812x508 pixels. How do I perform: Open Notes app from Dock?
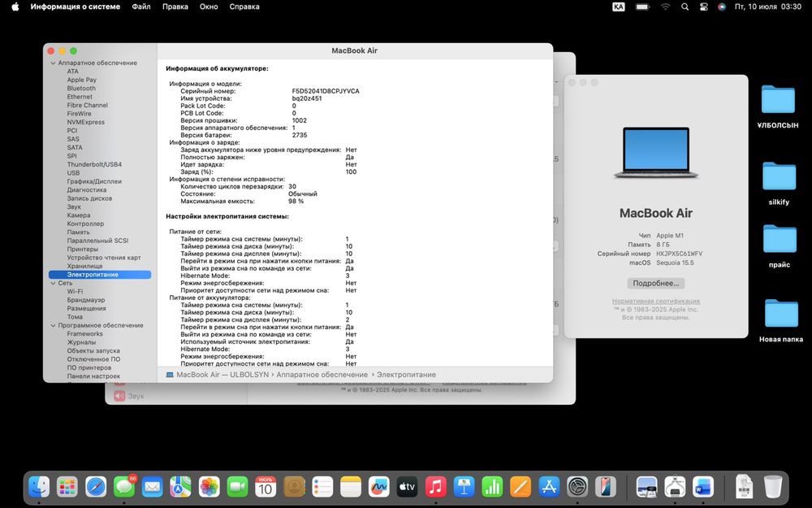(351, 487)
